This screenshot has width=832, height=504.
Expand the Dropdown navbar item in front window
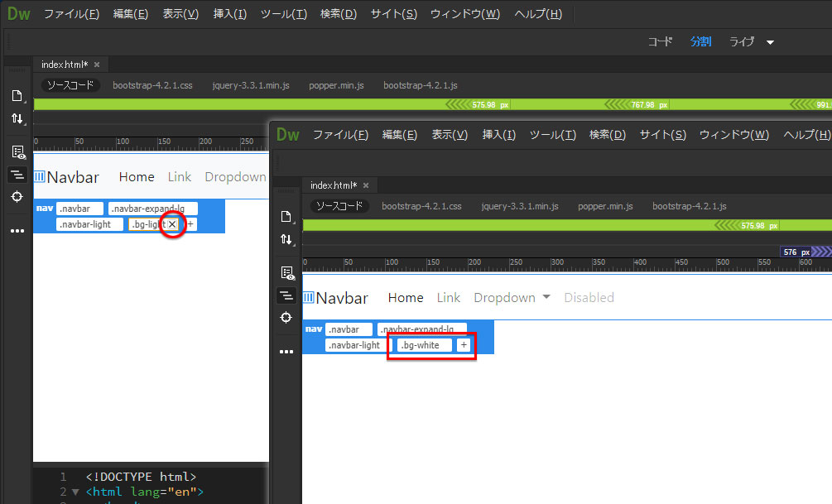512,298
